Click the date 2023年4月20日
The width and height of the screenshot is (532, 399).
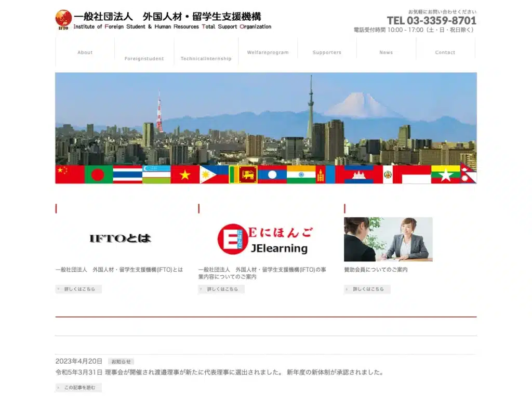point(79,362)
